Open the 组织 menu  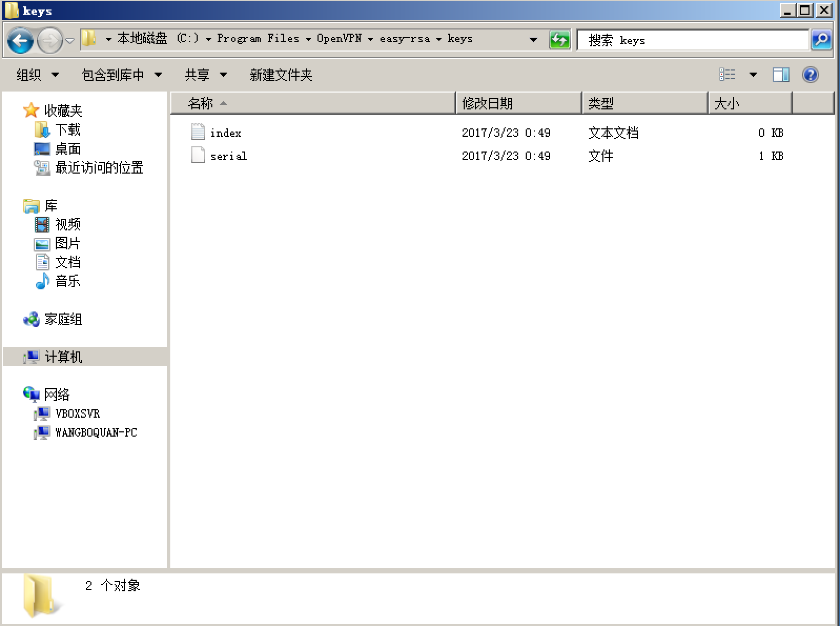point(37,75)
